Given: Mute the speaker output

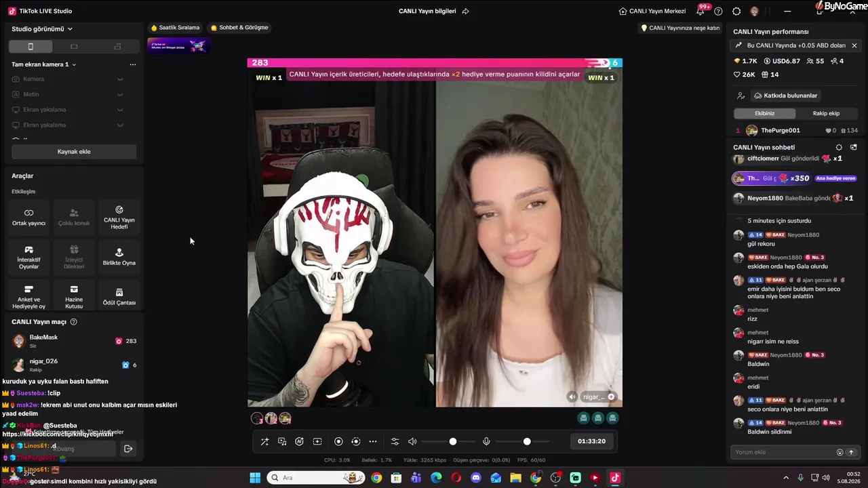Looking at the screenshot, I should [412, 441].
